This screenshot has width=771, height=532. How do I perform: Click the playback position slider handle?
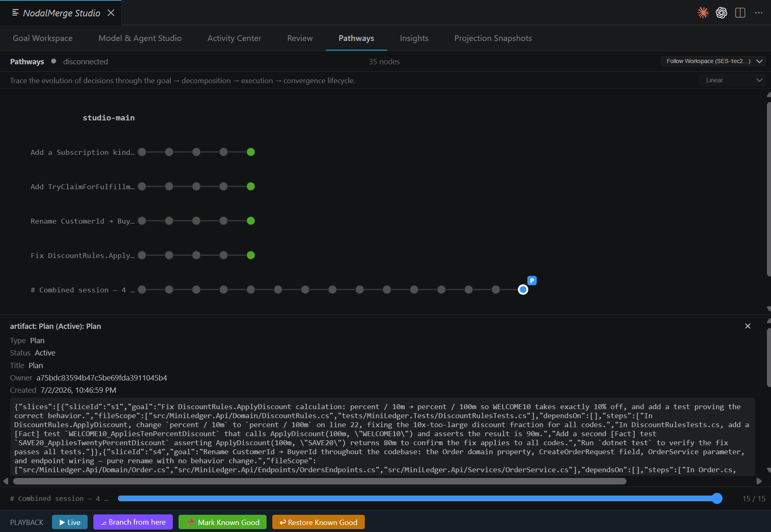point(717,498)
